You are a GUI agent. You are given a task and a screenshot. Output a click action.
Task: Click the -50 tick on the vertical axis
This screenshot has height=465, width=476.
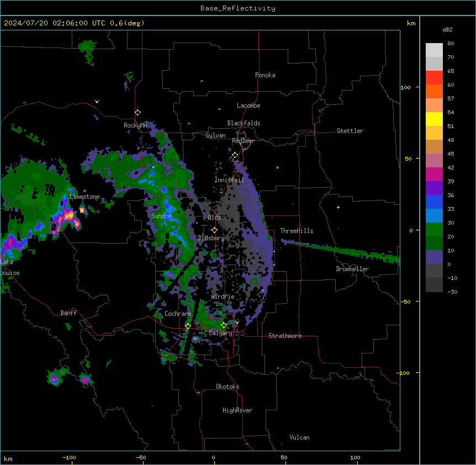point(405,302)
